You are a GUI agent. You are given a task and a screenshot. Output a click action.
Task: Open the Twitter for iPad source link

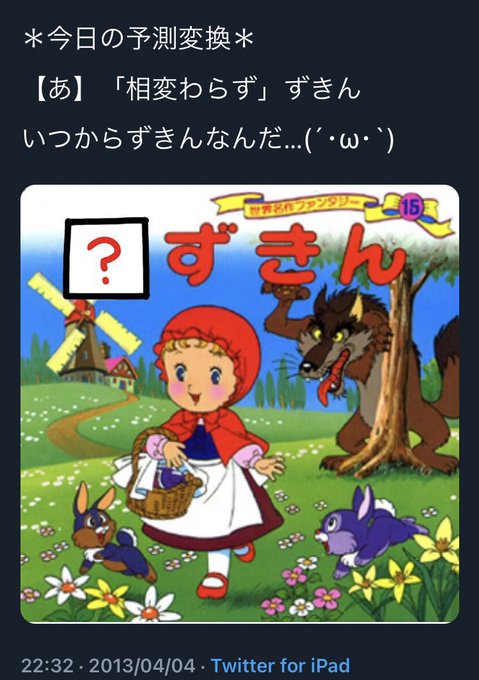pos(280,665)
